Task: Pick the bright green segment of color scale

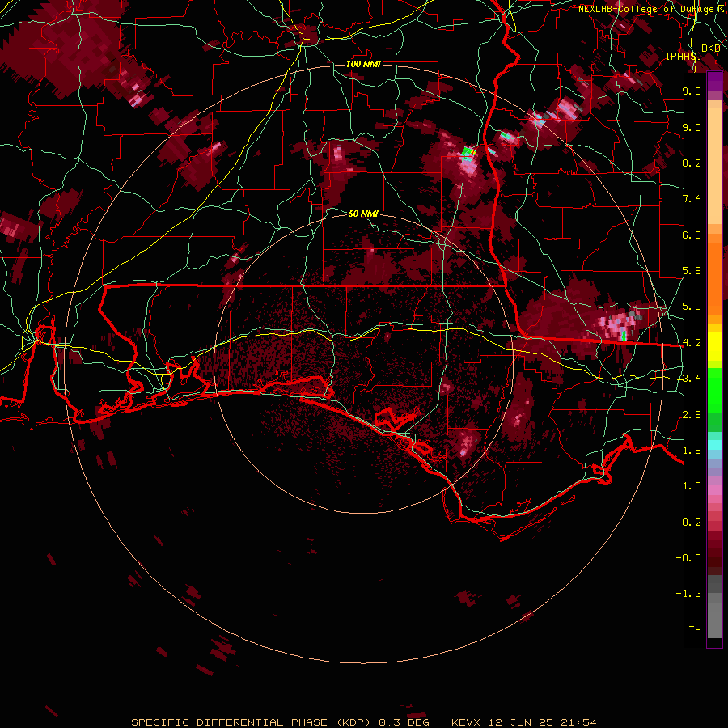Action: point(714,390)
